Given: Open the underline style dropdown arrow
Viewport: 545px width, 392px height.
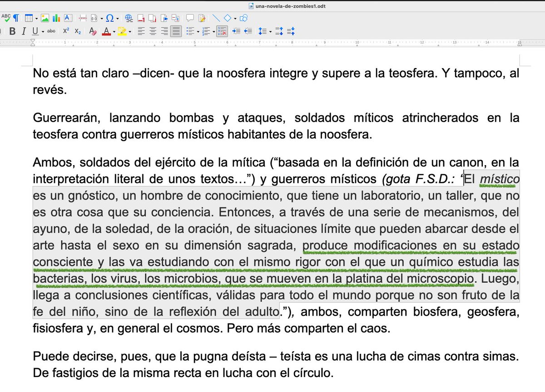Looking at the screenshot, I should click(43, 31).
